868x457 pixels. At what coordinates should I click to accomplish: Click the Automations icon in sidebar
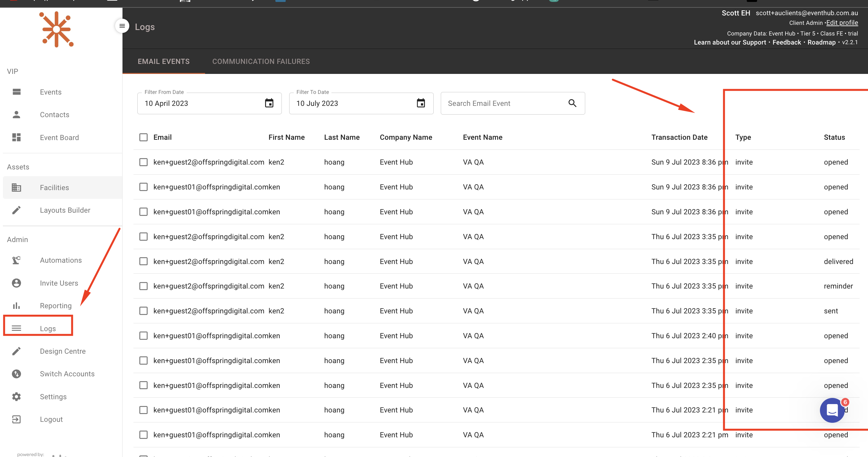point(16,260)
